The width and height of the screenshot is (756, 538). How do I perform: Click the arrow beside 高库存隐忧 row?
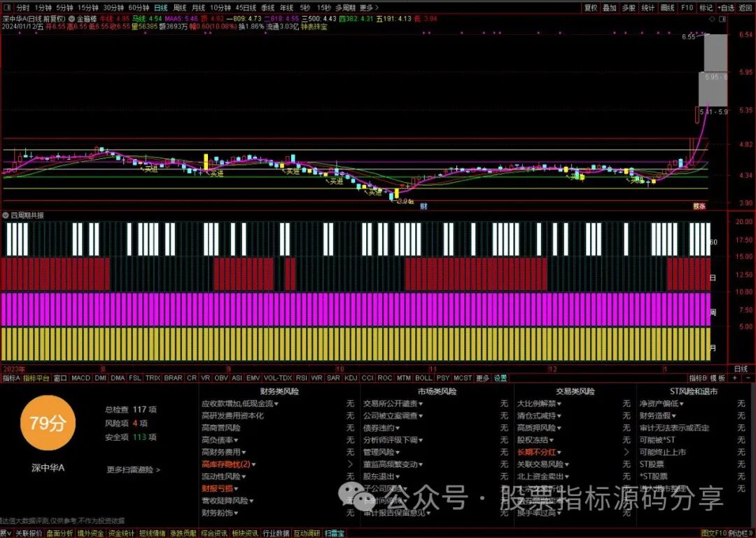pyautogui.click(x=351, y=464)
